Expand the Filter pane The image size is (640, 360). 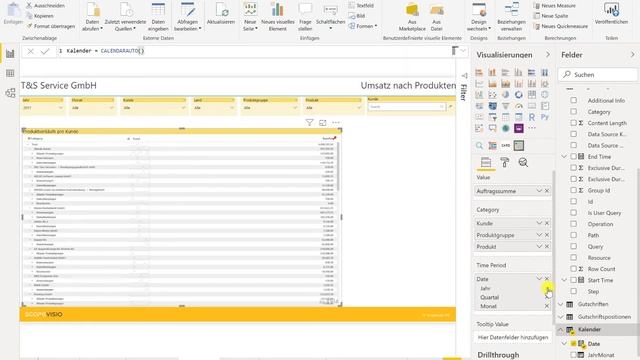pyautogui.click(x=464, y=76)
